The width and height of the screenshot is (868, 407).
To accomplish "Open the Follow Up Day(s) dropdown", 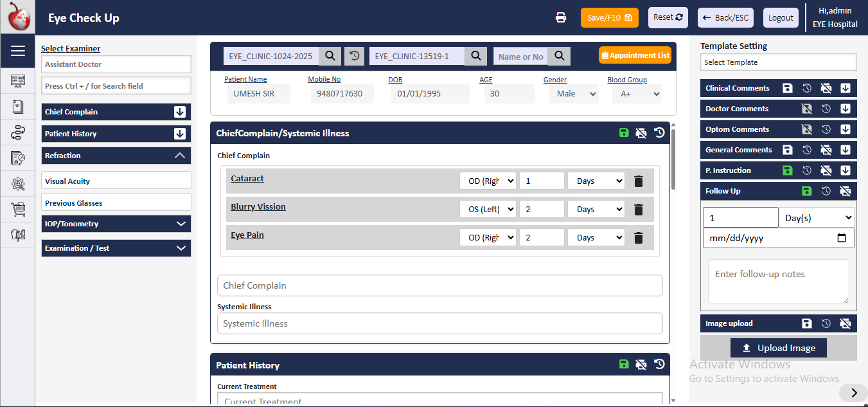I will coord(816,218).
